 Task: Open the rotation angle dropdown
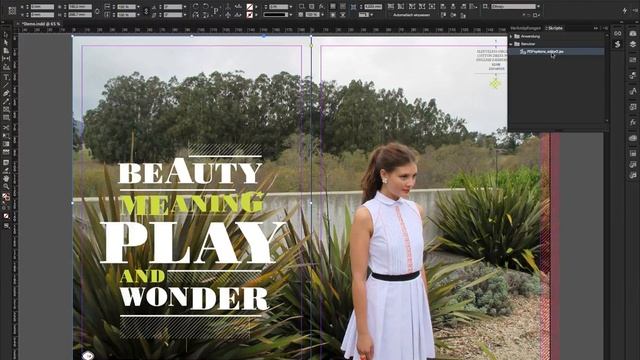click(x=185, y=7)
